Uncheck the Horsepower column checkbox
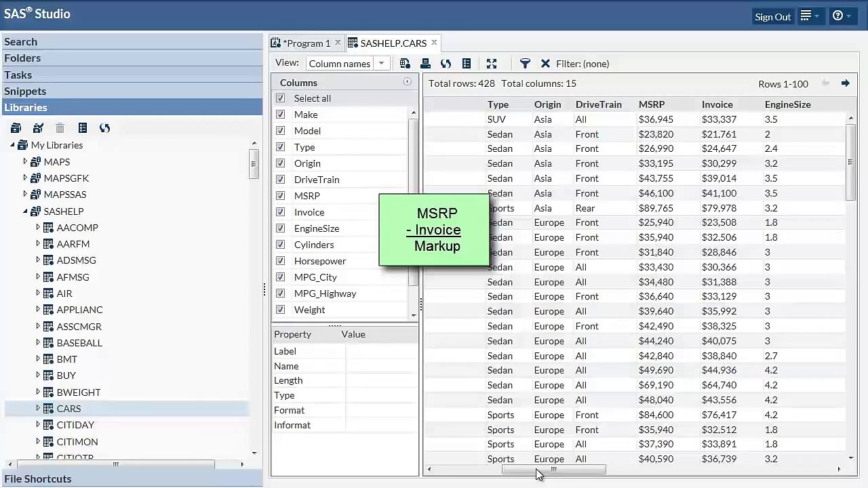The height and width of the screenshot is (488, 868). click(280, 261)
